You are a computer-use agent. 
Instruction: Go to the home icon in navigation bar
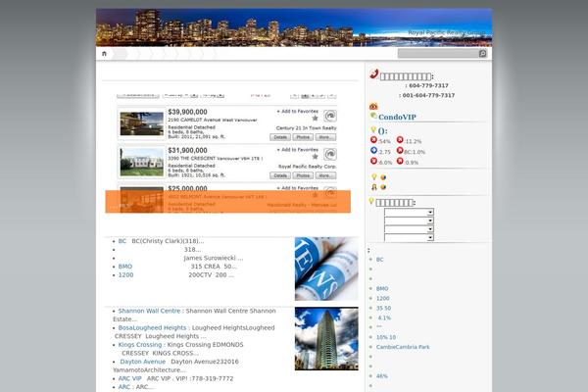click(x=104, y=54)
